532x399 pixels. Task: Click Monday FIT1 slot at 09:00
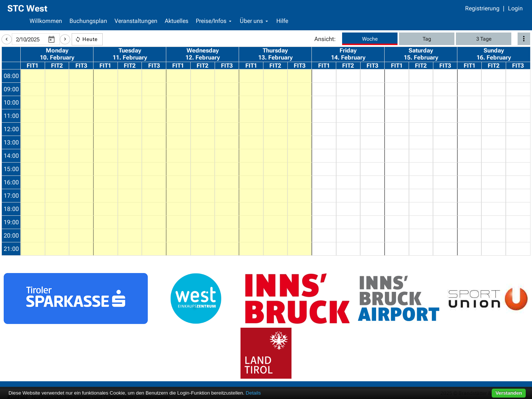coord(33,89)
